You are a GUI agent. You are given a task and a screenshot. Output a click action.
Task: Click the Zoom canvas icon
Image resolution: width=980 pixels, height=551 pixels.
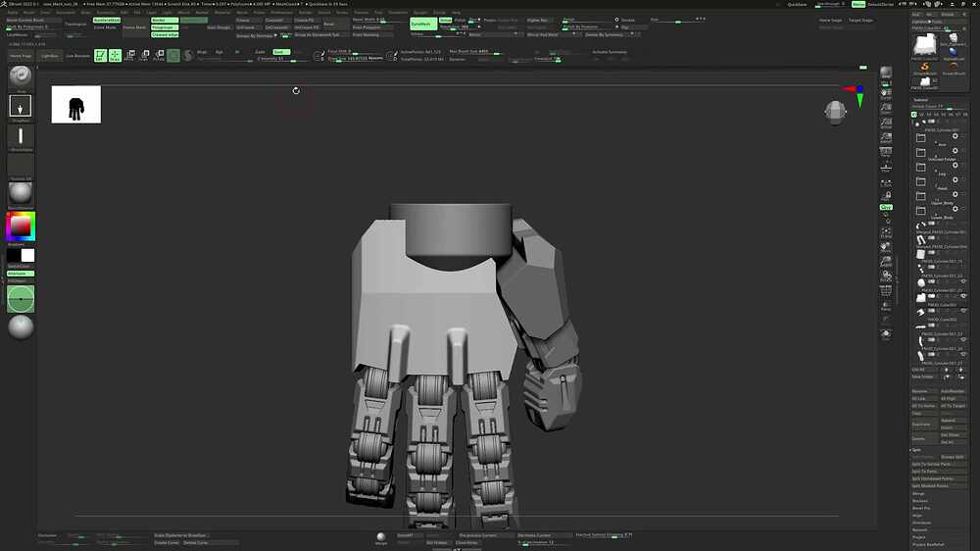[886, 108]
